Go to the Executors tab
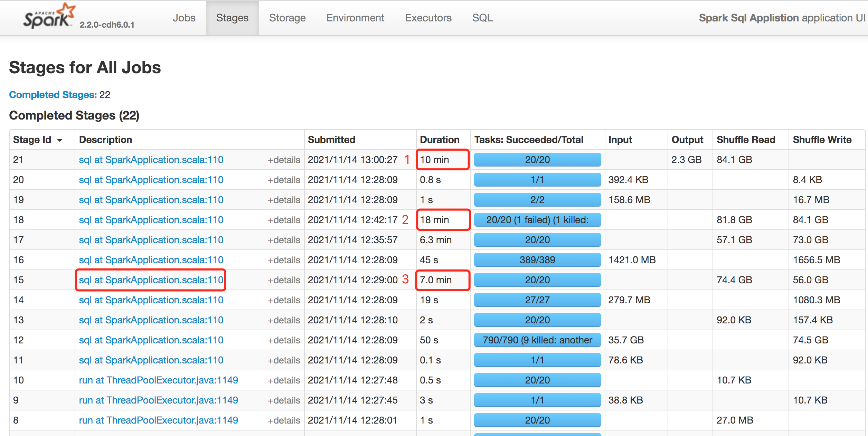Viewport: 868px width, 436px height. click(x=428, y=18)
